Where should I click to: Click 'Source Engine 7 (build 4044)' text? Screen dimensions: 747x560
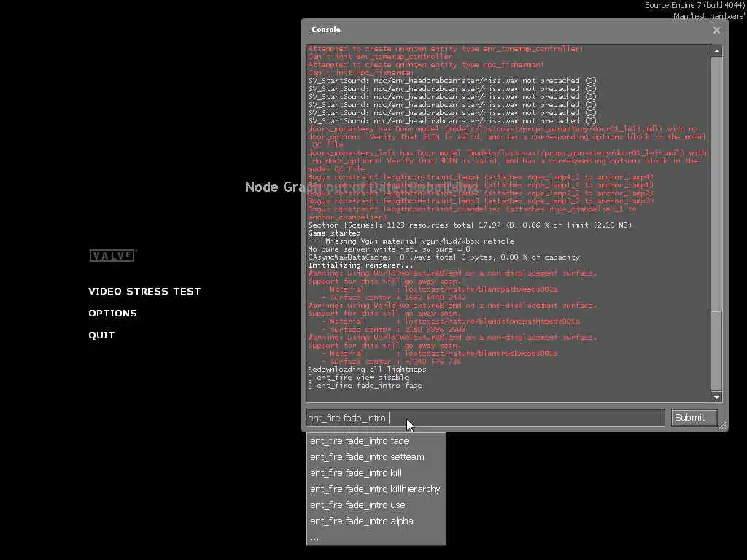pos(694,5)
